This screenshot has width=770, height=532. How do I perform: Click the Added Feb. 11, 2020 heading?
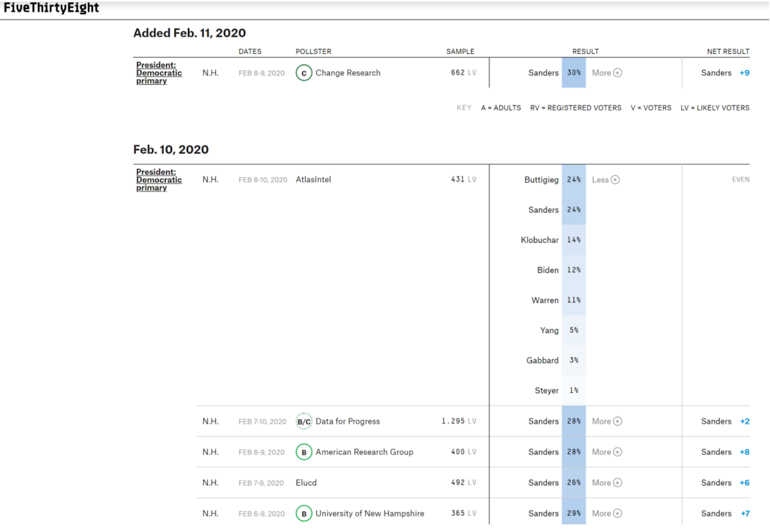[189, 33]
